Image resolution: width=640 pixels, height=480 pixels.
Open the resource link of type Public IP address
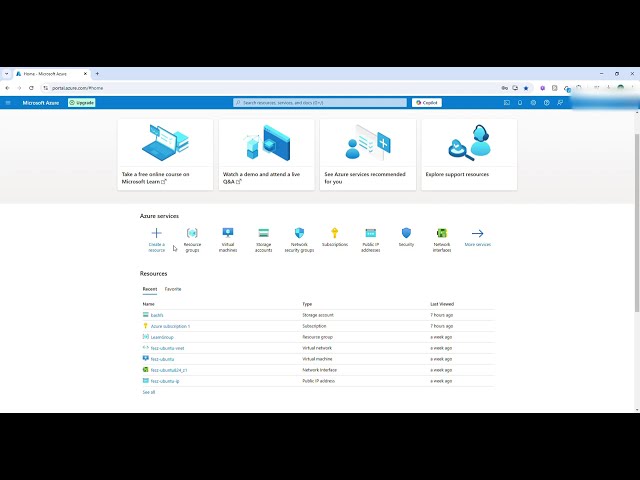pos(165,381)
